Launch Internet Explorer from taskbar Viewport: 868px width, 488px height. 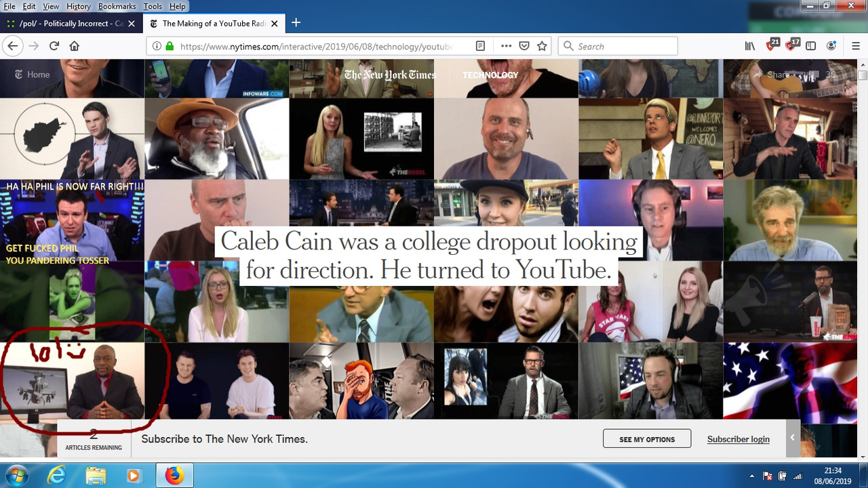57,476
